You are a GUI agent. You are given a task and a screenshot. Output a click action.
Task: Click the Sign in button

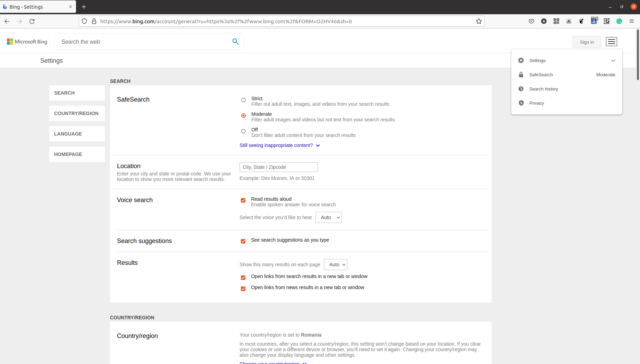point(587,42)
